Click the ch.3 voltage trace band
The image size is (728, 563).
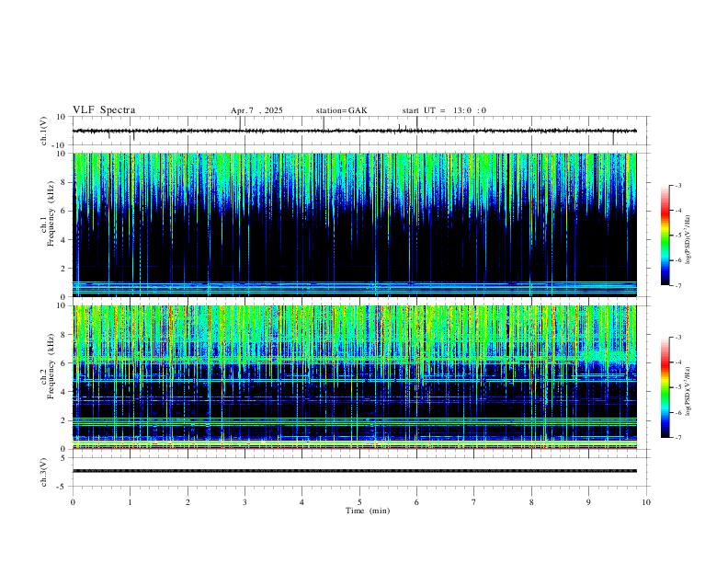pyautogui.click(x=355, y=471)
